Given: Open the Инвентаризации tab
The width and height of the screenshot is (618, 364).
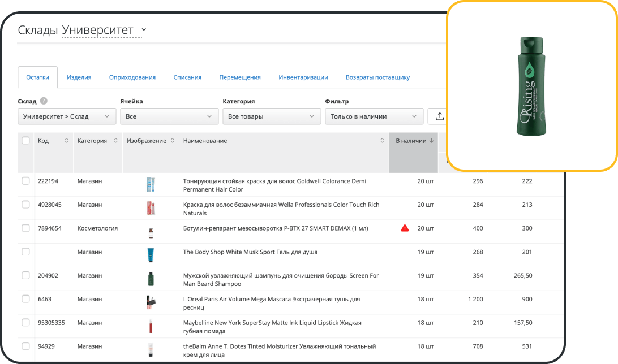Looking at the screenshot, I should click(x=303, y=77).
